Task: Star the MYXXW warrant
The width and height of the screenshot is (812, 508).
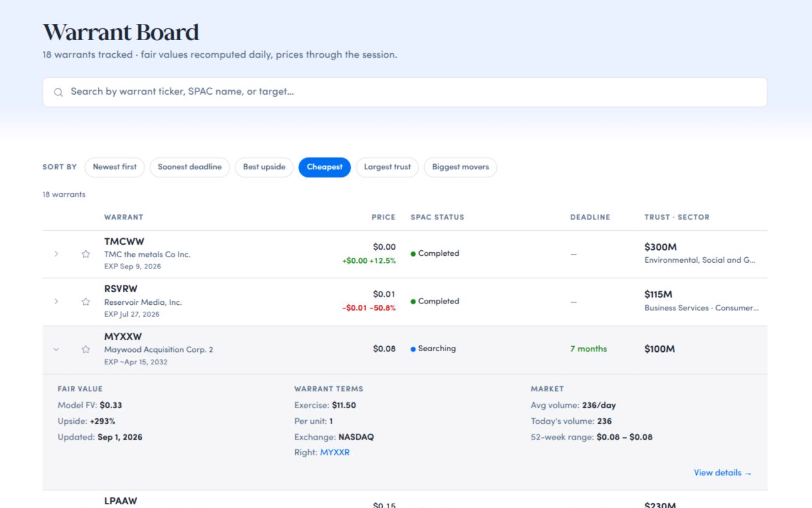Action: [x=86, y=349]
